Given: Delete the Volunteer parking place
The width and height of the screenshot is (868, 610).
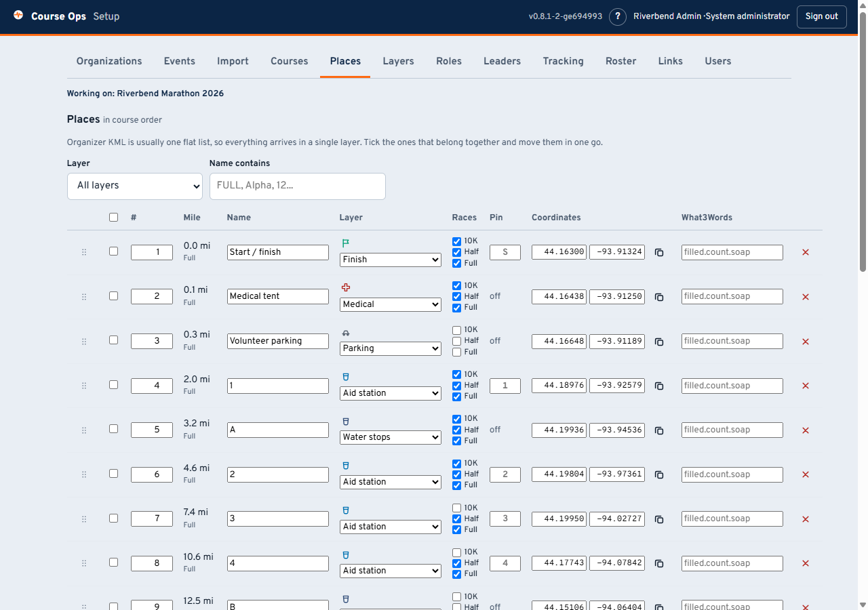Looking at the screenshot, I should point(806,342).
